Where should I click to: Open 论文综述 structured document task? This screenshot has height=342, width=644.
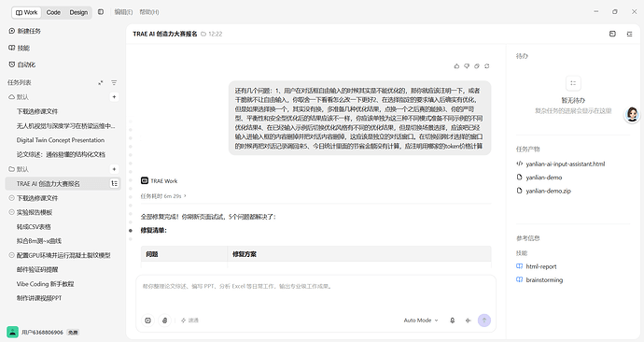(61, 154)
